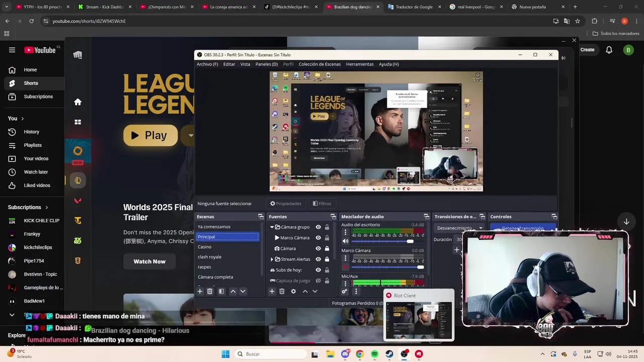The height and width of the screenshot is (362, 644).
Task: Click Watch Now button in Riot Client
Action: click(149, 261)
